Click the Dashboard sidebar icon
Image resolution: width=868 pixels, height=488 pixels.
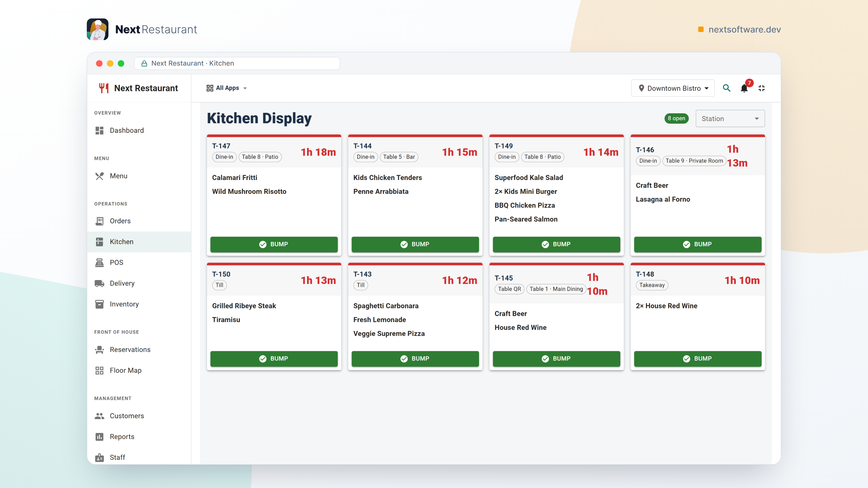tap(99, 130)
